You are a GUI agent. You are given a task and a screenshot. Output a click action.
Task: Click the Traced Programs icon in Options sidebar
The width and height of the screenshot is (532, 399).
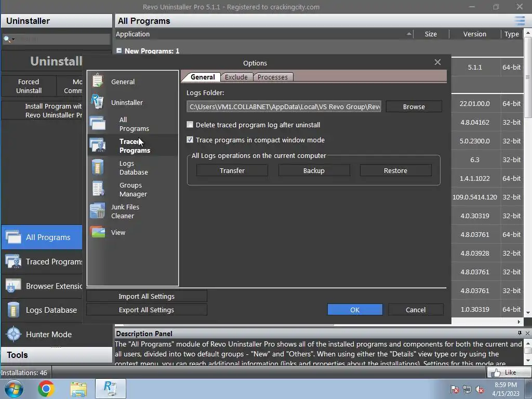[97, 145]
